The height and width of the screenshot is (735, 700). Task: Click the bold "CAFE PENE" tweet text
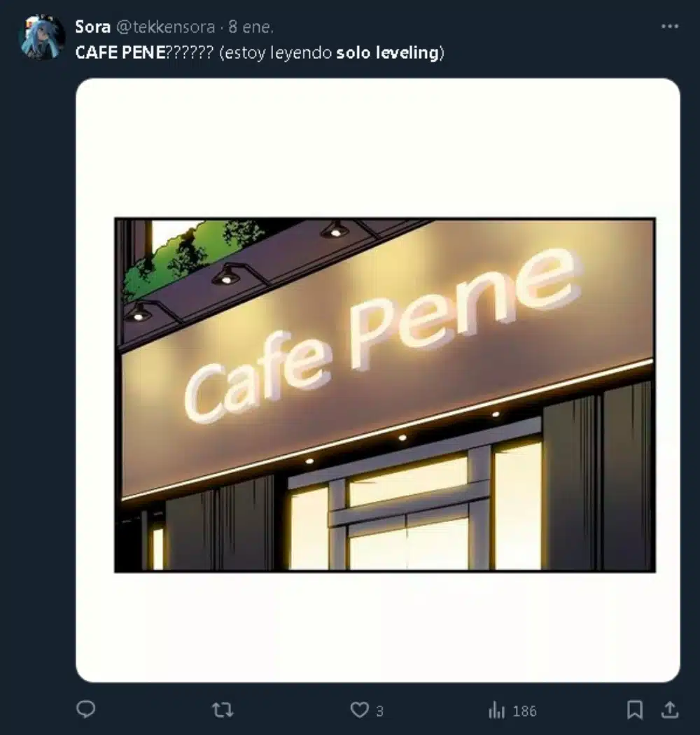pyautogui.click(x=121, y=53)
